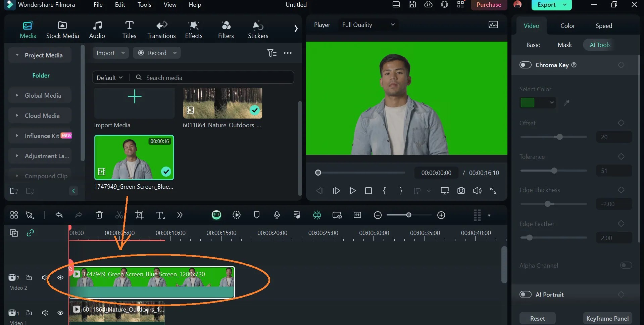Select the Nature_Outdoors media thumbnail
The width and height of the screenshot is (644, 325).
pyautogui.click(x=222, y=103)
